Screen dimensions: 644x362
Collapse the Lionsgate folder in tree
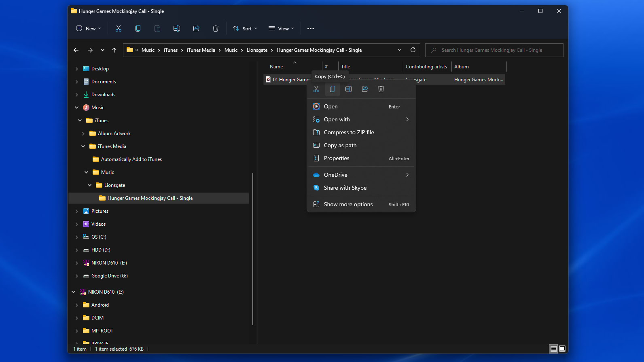(x=90, y=185)
